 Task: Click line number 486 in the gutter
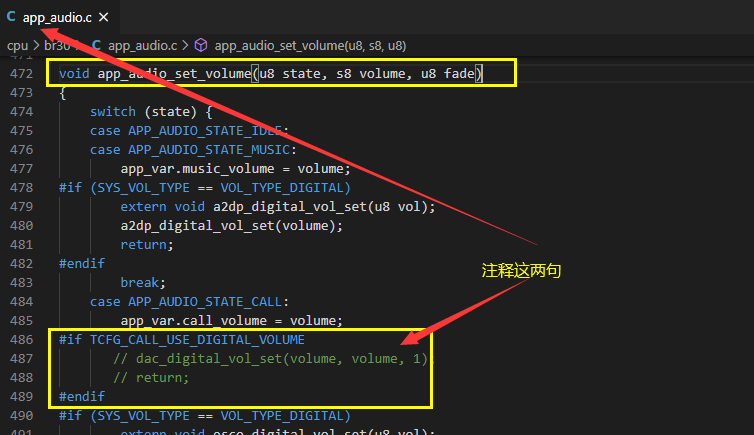pos(22,340)
